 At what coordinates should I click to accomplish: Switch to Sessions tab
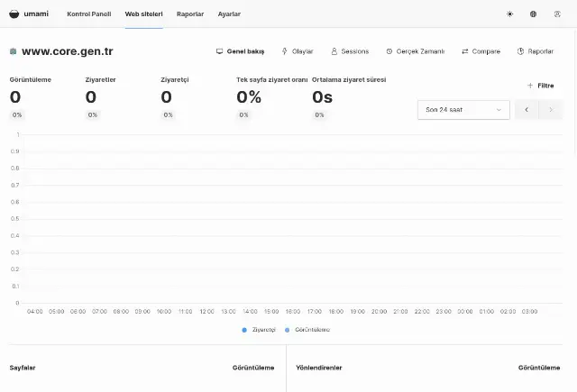pos(350,51)
